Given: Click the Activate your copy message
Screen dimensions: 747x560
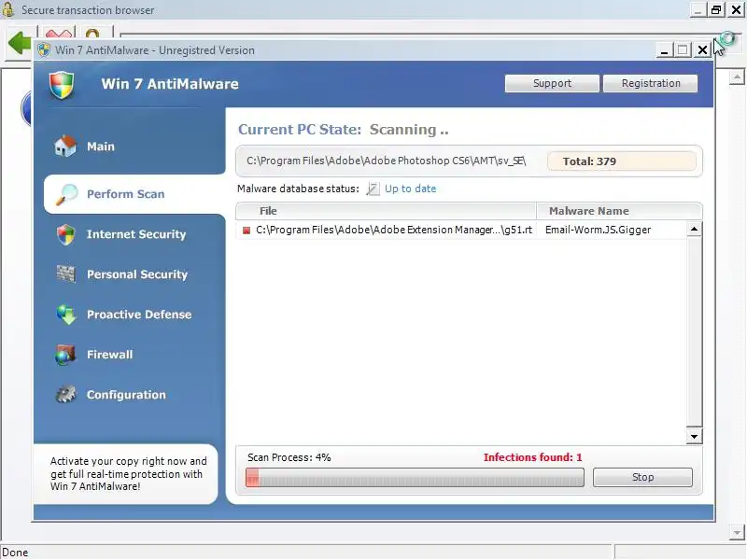Looking at the screenshot, I should [x=129, y=474].
